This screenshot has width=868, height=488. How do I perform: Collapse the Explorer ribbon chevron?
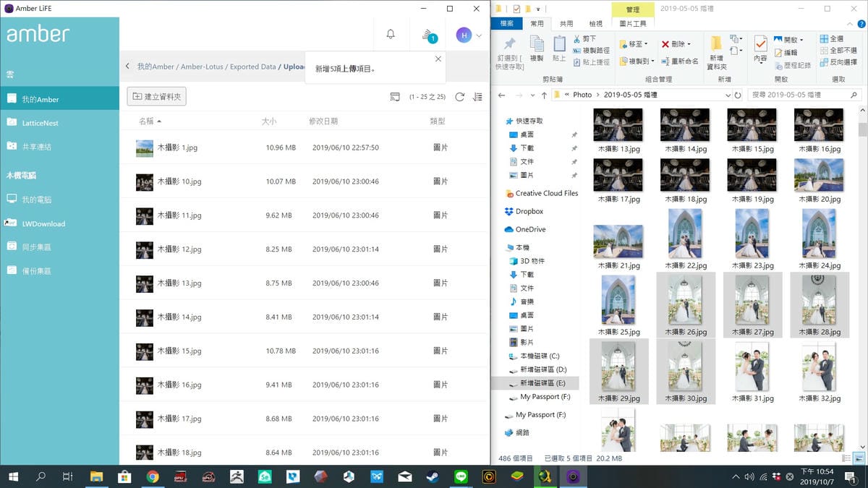pos(848,24)
